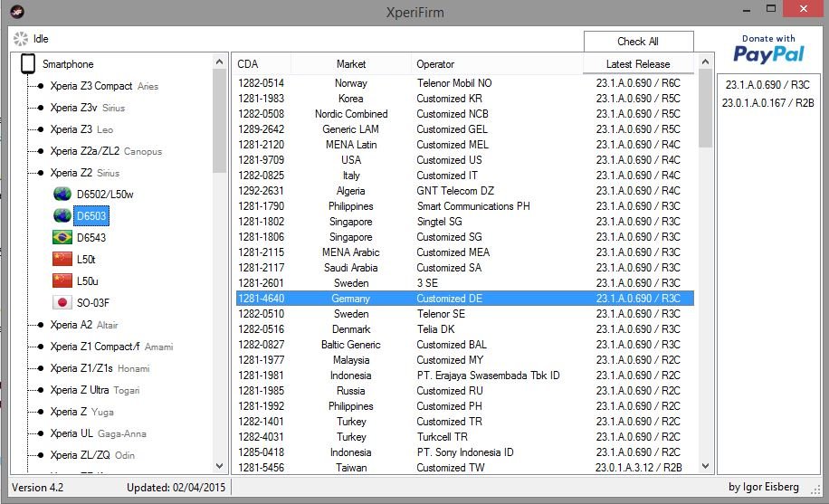
Task: Select the Baltic Generic Customized BAL row
Action: (x=464, y=344)
